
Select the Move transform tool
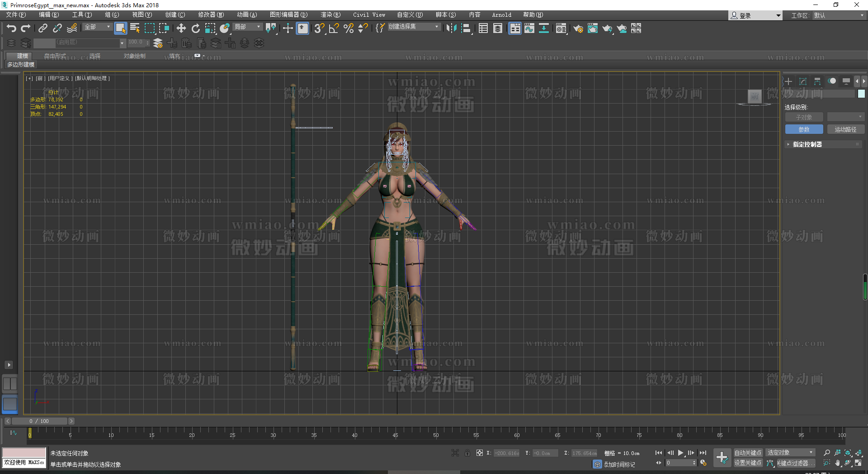pos(181,28)
